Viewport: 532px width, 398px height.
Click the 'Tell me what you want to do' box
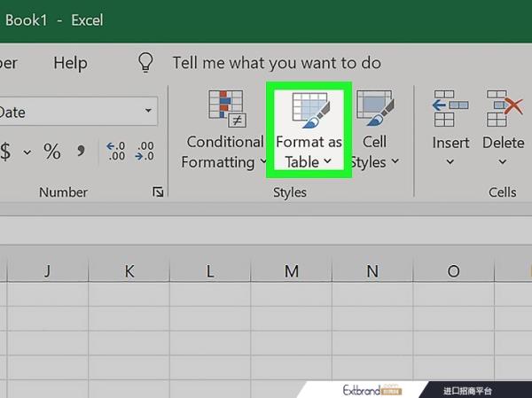tap(277, 63)
